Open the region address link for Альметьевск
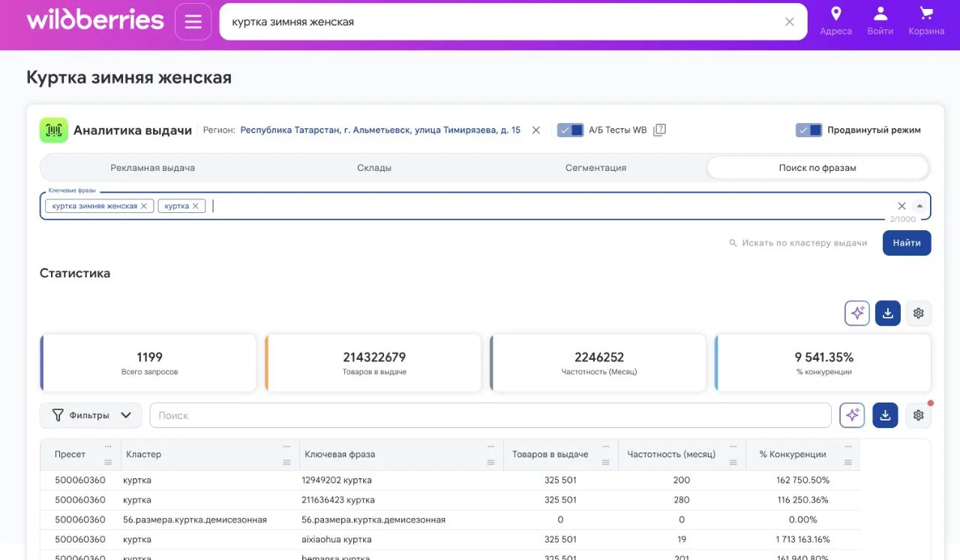 coord(380,130)
